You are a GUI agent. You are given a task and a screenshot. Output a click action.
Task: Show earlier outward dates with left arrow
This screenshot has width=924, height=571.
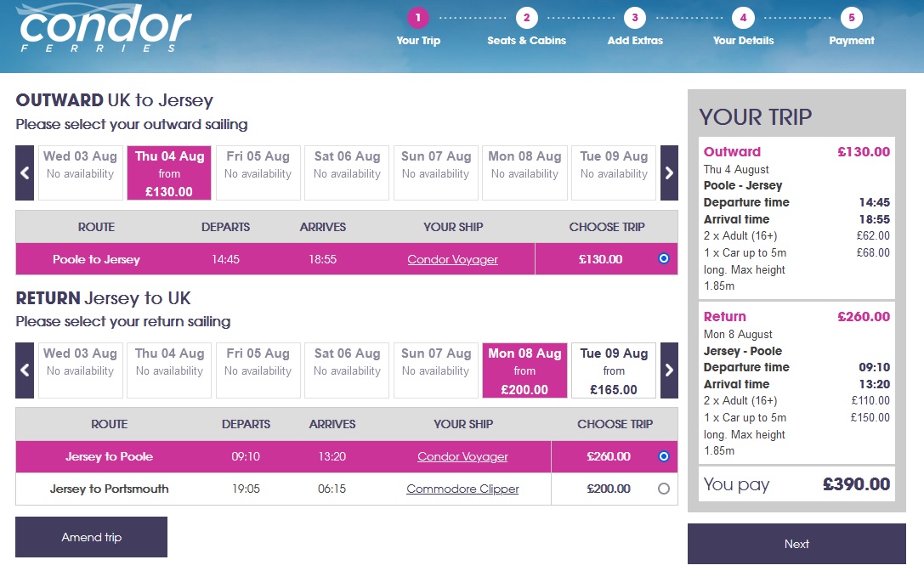click(24, 172)
